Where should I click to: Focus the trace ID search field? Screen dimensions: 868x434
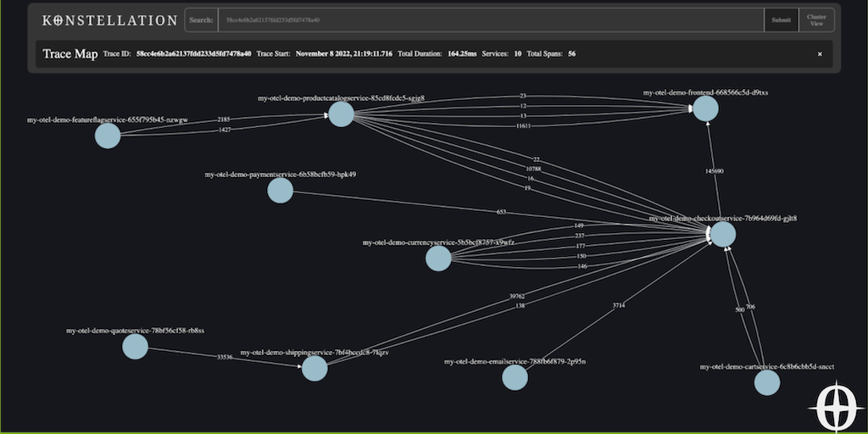click(x=490, y=20)
